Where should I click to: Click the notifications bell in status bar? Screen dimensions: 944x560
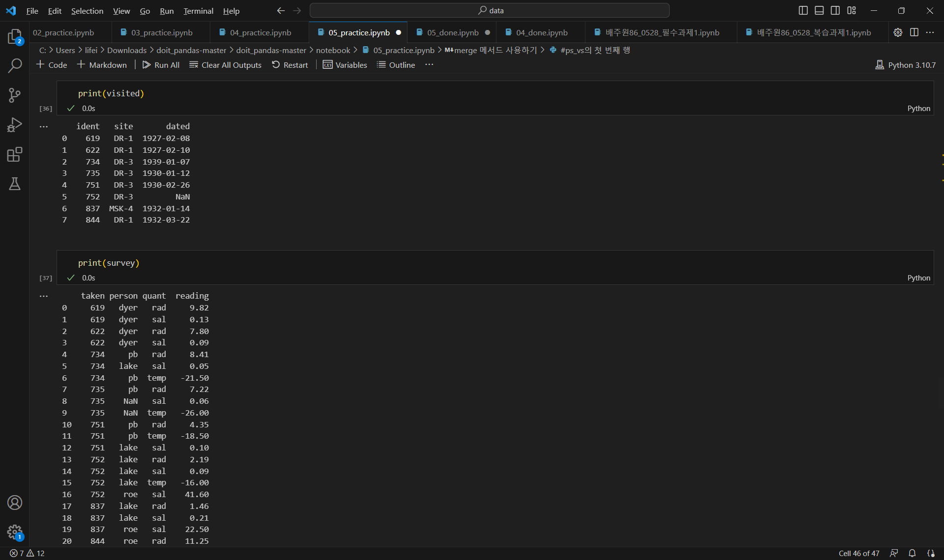[912, 553]
